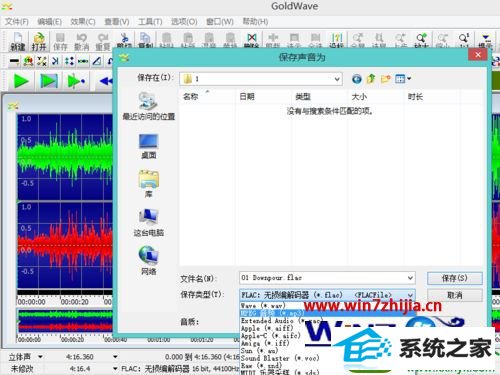500x375 pixels.
Task: Open the File (文件) menu
Action: [x=17, y=22]
